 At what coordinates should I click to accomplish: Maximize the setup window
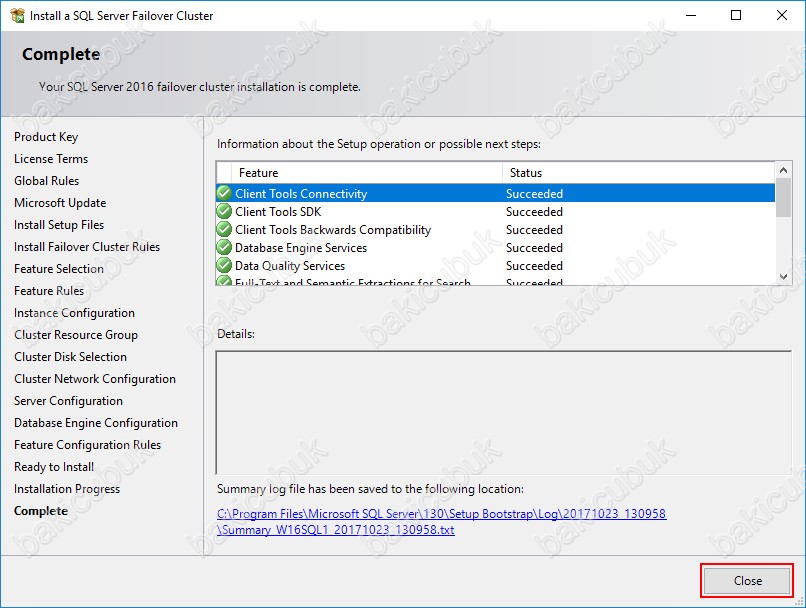point(736,15)
